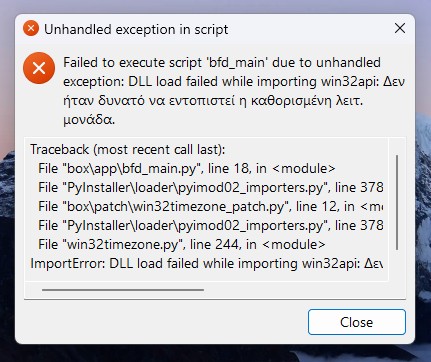Select the bfd_main.py line 18 traceback entry
This screenshot has width=431, height=362.
187,168
